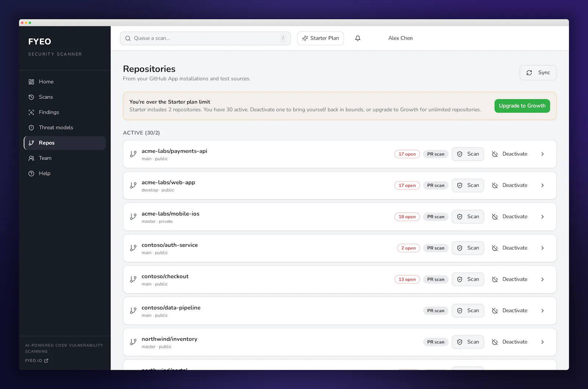The width and height of the screenshot is (588, 389).
Task: Click the branch icon beside acme-labs/payments-api
Action: coord(133,154)
